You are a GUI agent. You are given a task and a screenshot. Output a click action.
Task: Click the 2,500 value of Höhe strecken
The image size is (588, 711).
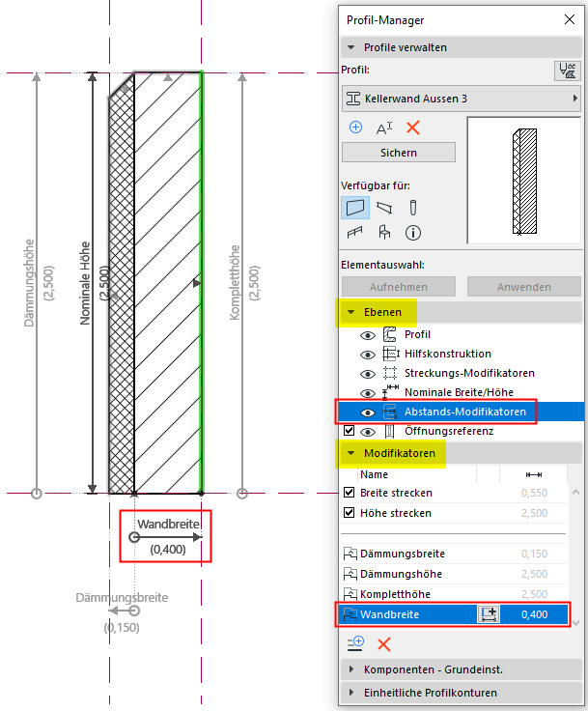pos(535,513)
